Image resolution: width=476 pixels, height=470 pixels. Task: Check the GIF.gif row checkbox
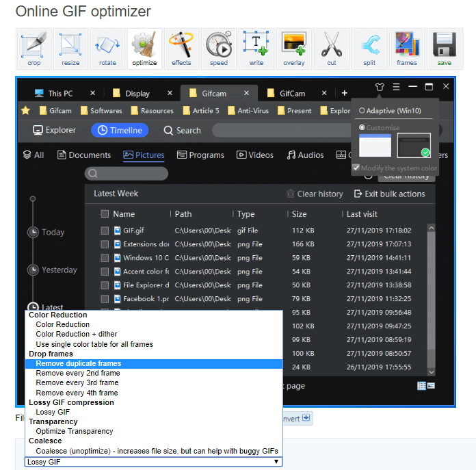105,231
